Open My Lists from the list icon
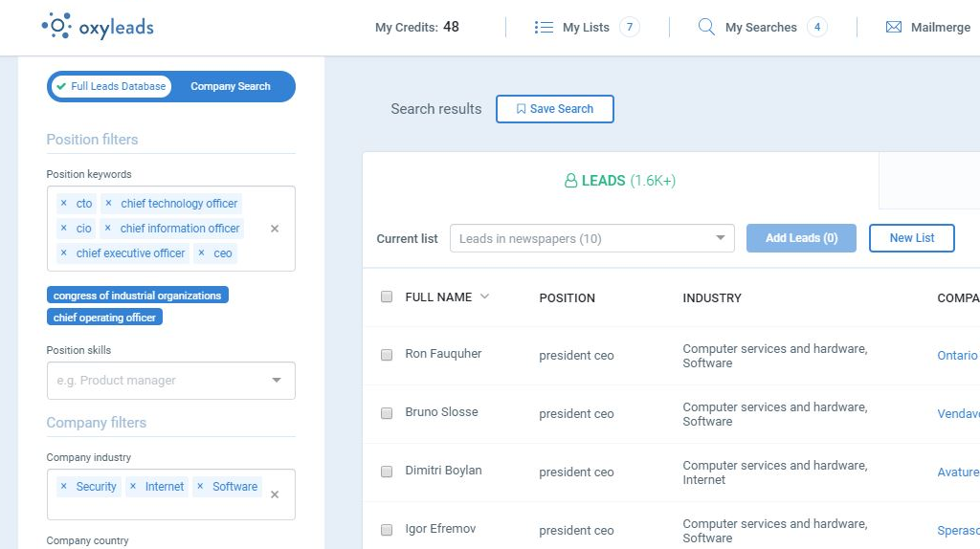 544,28
